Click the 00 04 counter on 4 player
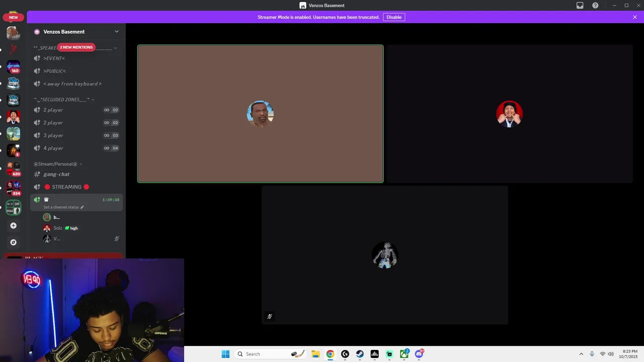Viewport: 644px width, 362px height. 111,148
